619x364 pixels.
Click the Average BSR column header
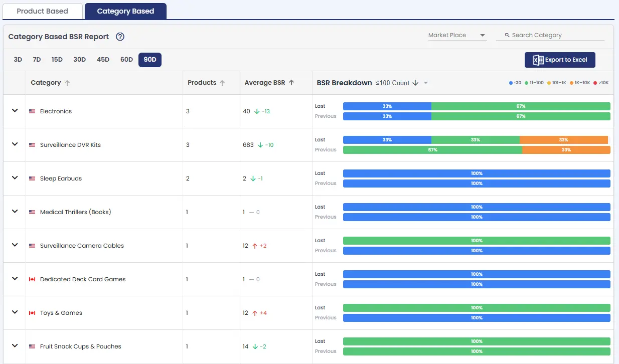[265, 83]
